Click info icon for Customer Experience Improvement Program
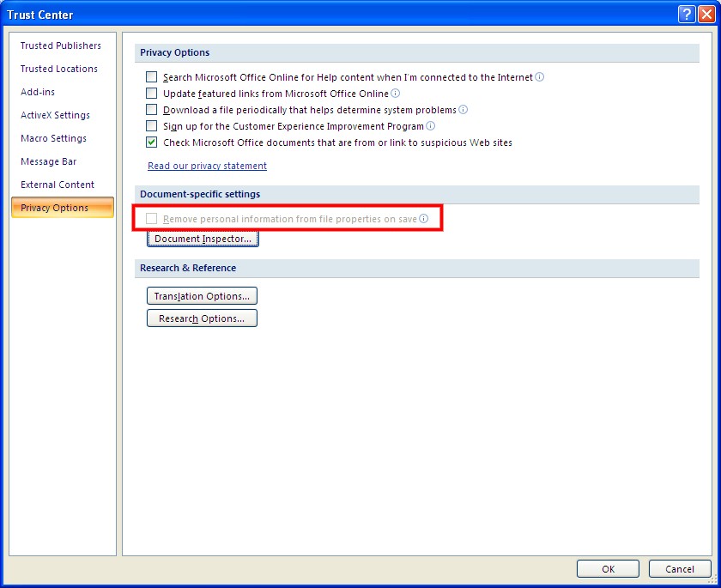Viewport: 721px width, 588px height. [x=430, y=126]
